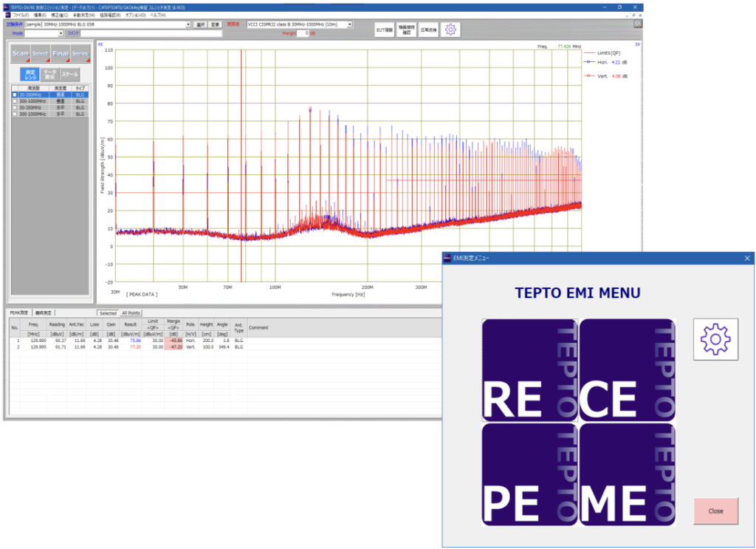The width and height of the screenshot is (756, 549).
Task: Expand the VCCI CISPR32 limit dropdown
Action: (x=349, y=24)
